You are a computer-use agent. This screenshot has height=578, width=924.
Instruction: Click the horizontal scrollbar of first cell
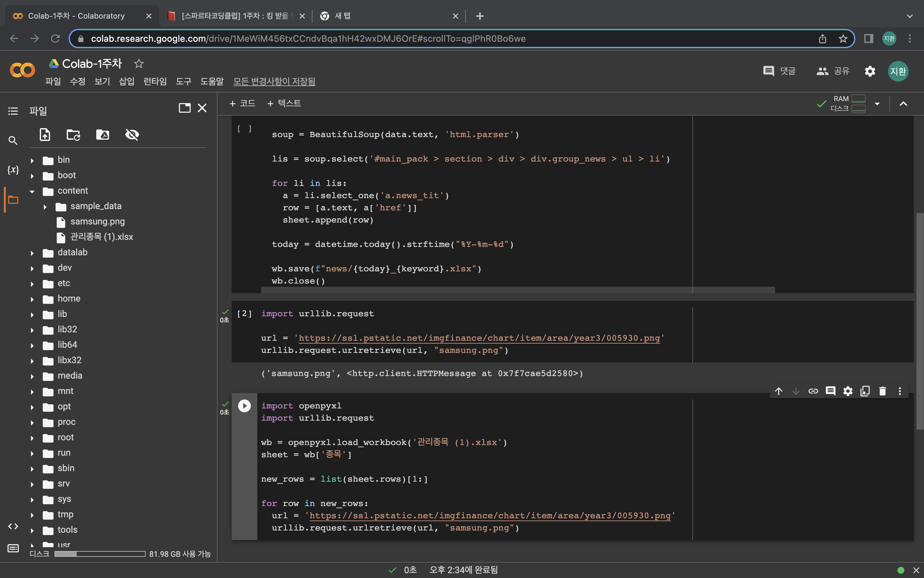(518, 290)
